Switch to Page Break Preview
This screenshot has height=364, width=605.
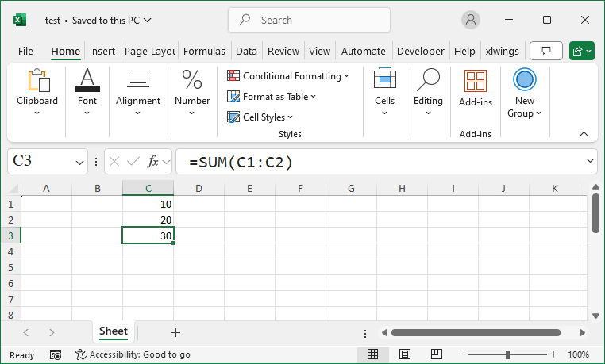pos(436,354)
